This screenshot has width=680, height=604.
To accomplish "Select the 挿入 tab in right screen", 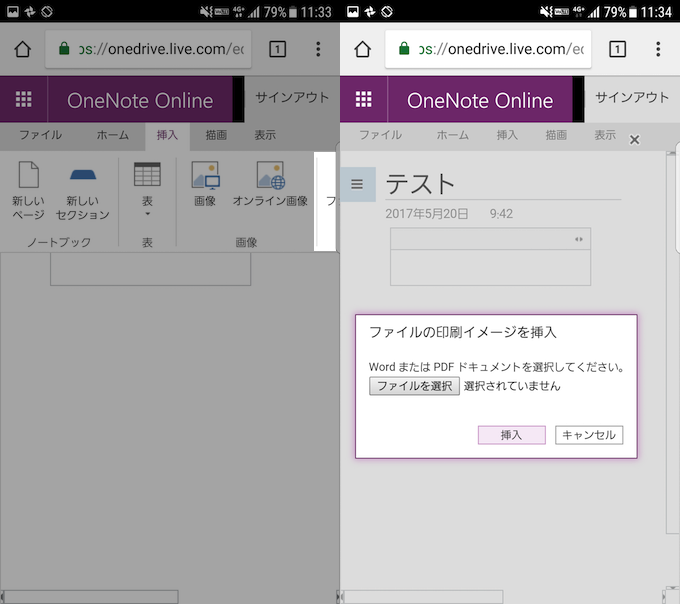I will pyautogui.click(x=507, y=135).
